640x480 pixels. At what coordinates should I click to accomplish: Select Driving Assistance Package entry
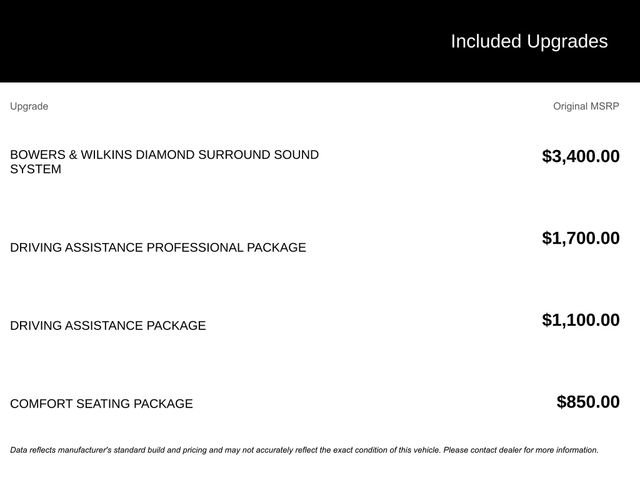coord(108,325)
